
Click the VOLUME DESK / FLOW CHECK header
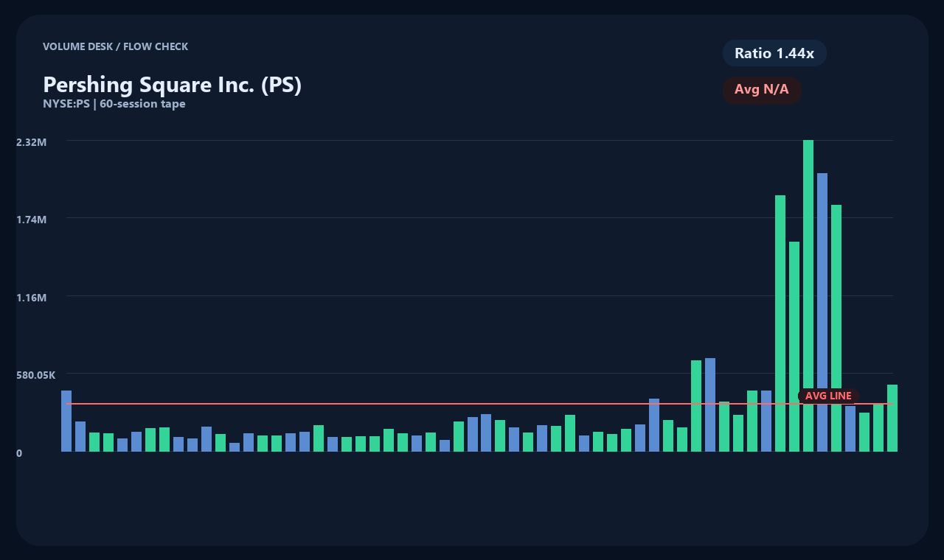pyautogui.click(x=116, y=46)
